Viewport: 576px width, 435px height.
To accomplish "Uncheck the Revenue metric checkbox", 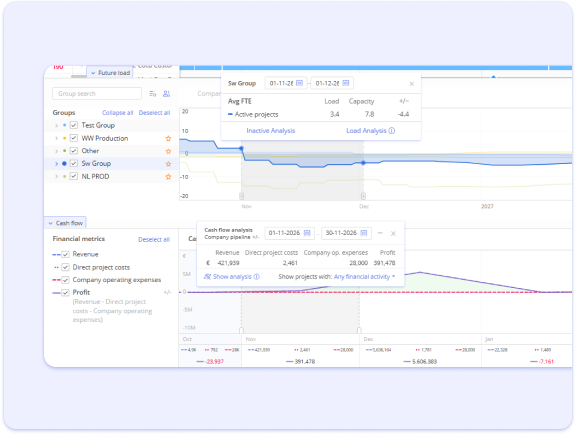I will [65, 254].
